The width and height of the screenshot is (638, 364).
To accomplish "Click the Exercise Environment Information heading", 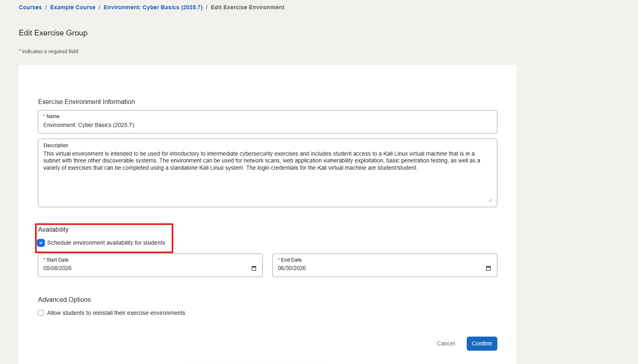I will (x=86, y=102).
